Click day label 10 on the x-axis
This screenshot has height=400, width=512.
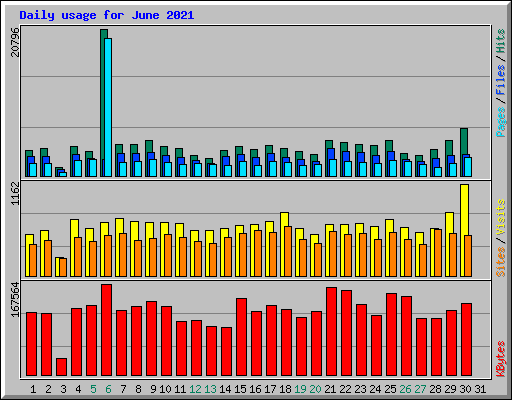point(165,389)
